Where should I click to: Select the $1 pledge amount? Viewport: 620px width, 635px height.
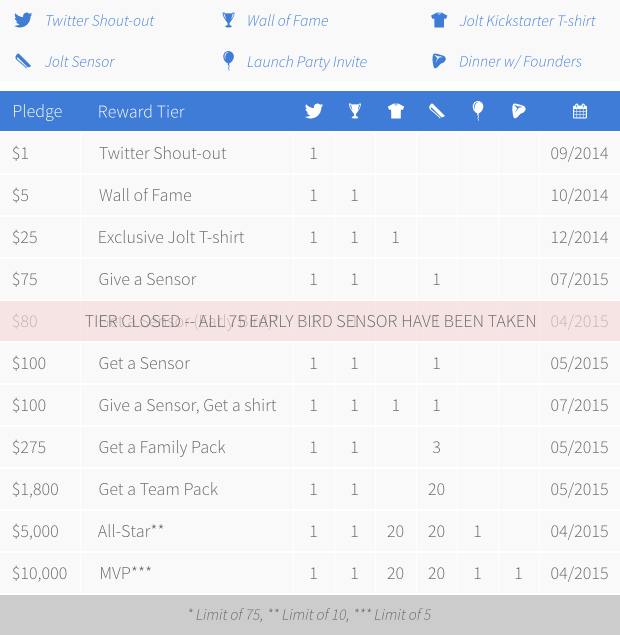point(20,153)
